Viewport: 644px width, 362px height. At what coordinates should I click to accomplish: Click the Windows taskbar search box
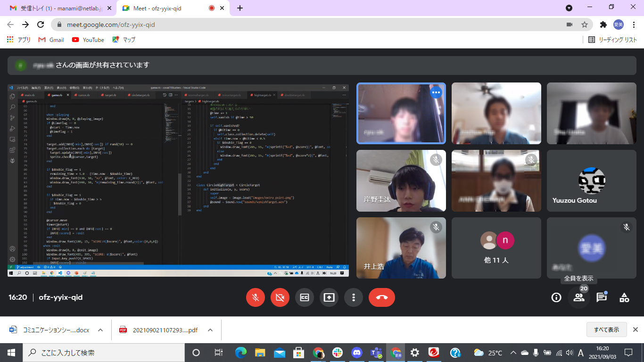click(104, 353)
